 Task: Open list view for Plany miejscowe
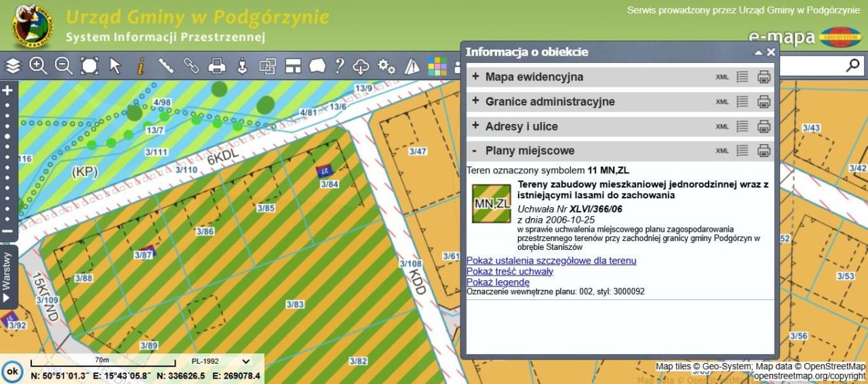click(x=743, y=150)
